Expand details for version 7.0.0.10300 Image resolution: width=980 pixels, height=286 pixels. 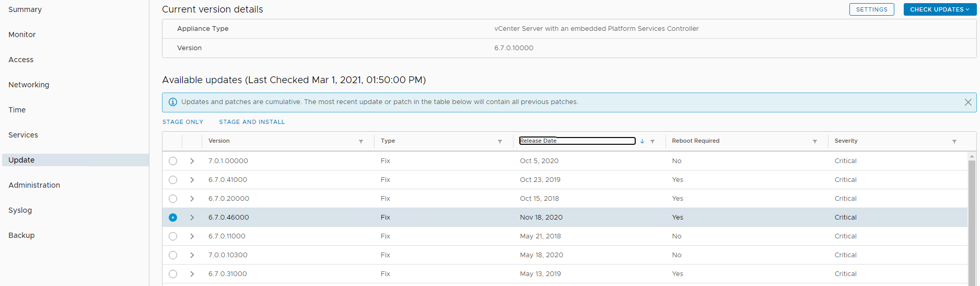(x=192, y=255)
